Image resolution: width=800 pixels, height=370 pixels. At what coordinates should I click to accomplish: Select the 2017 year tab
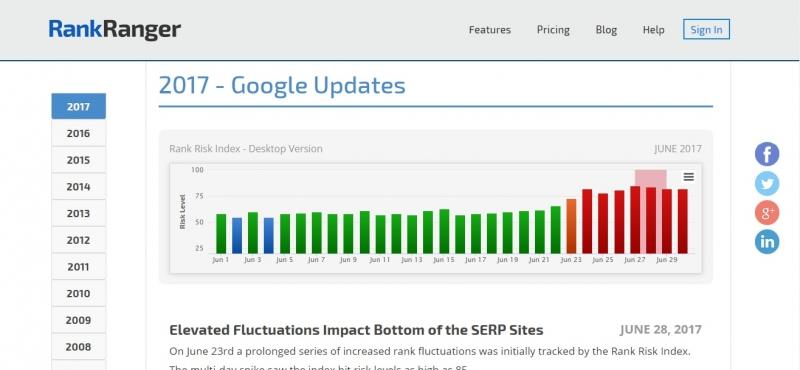click(x=79, y=106)
